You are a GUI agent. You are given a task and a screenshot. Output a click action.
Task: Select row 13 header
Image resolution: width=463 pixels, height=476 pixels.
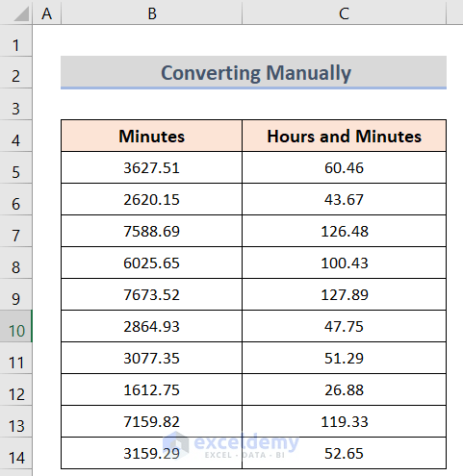pyautogui.click(x=15, y=421)
